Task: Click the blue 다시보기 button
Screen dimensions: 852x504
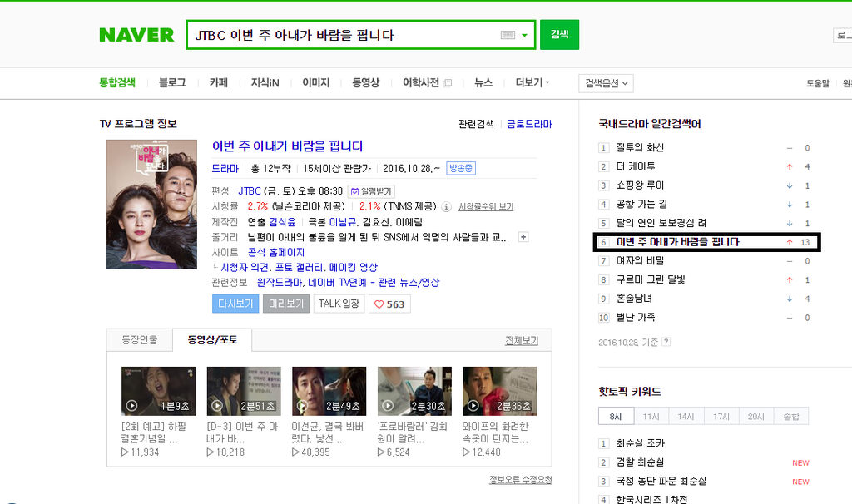Action: (x=235, y=304)
